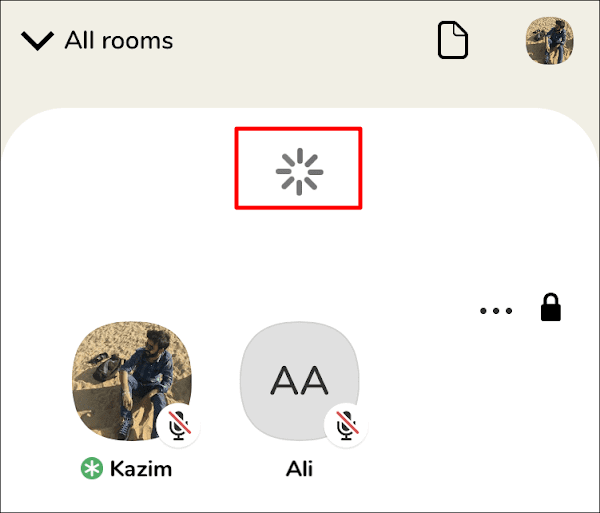Select the Kazim name label

(x=141, y=469)
